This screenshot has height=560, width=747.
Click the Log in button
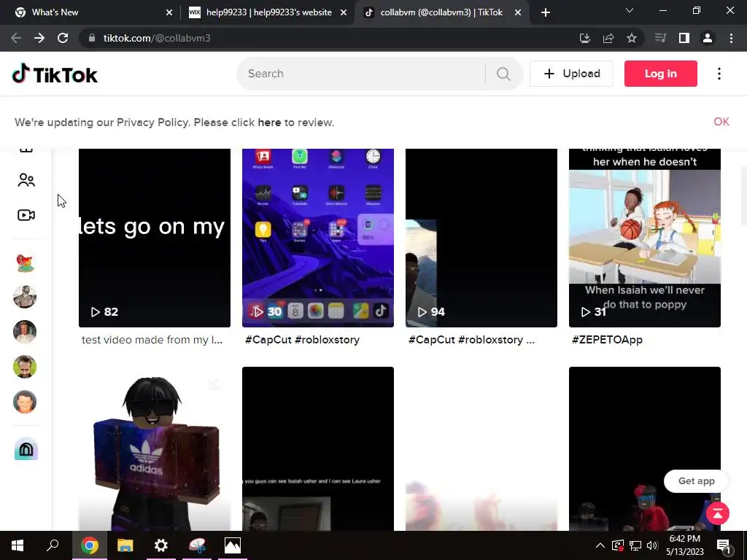coord(661,74)
